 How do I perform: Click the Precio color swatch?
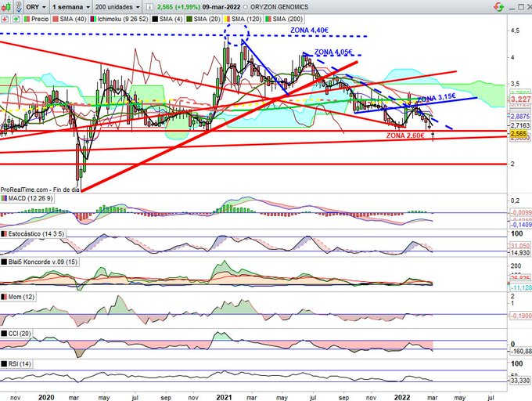point(27,19)
